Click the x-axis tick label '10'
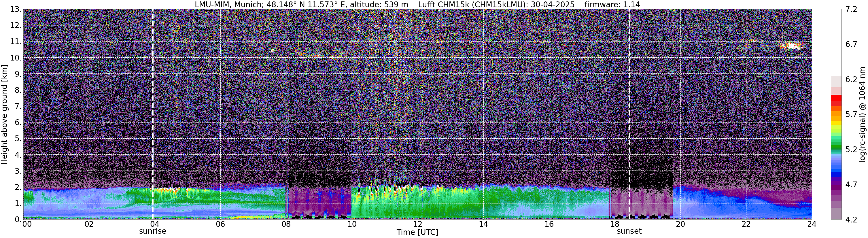The image size is (868, 238). pyautogui.click(x=352, y=224)
